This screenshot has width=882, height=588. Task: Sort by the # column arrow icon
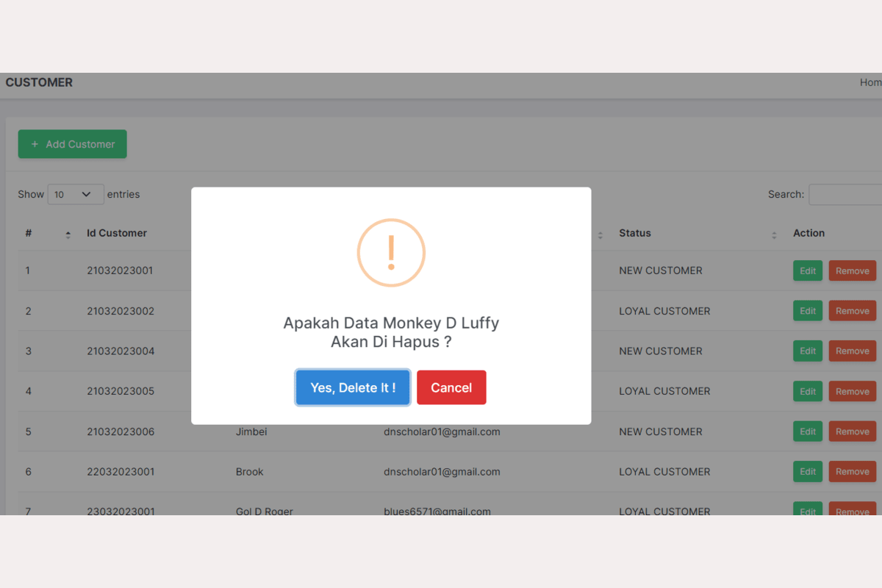point(68,234)
